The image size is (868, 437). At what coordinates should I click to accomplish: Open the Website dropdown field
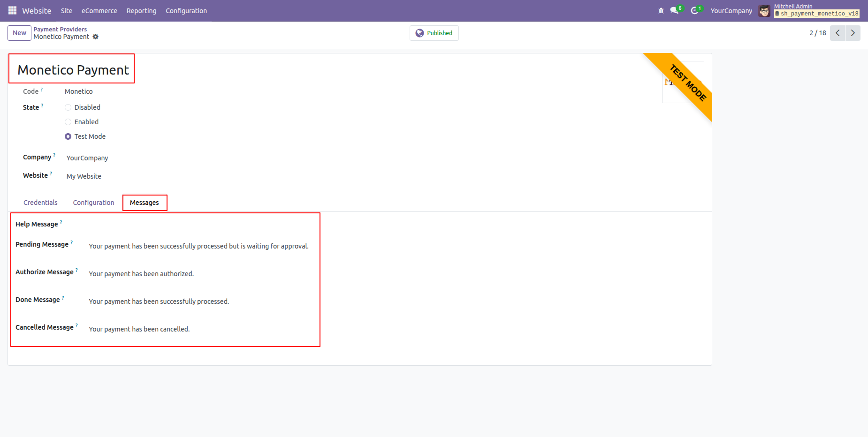84,176
